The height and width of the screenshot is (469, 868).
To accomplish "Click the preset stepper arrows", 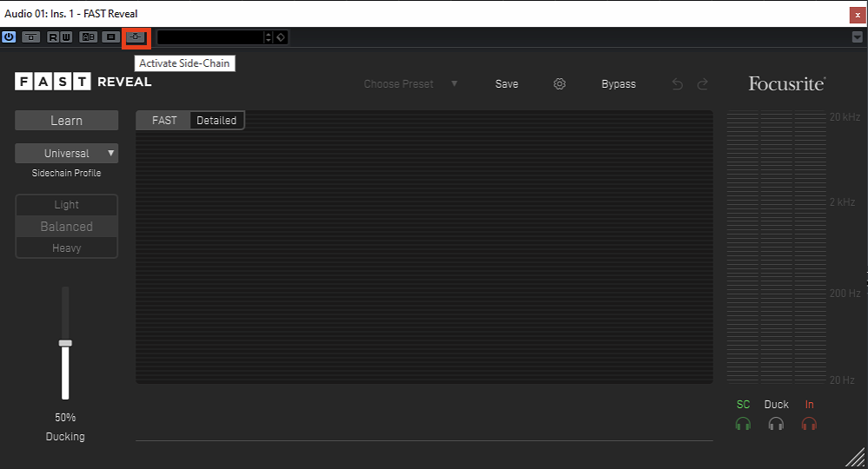I will coord(268,37).
